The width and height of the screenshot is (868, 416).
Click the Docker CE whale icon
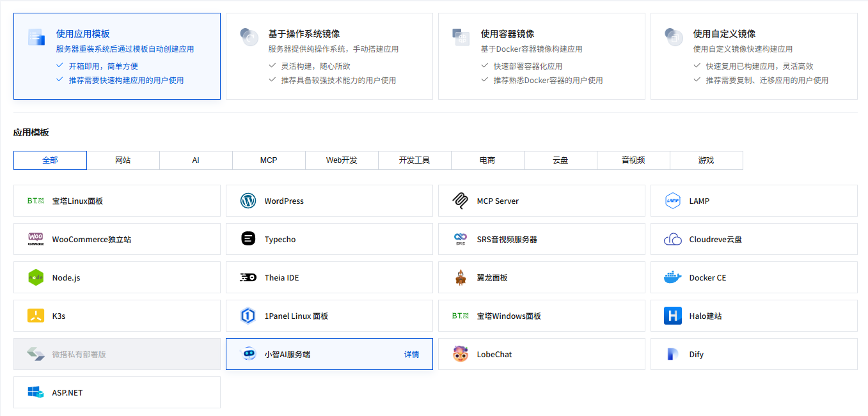pos(673,277)
